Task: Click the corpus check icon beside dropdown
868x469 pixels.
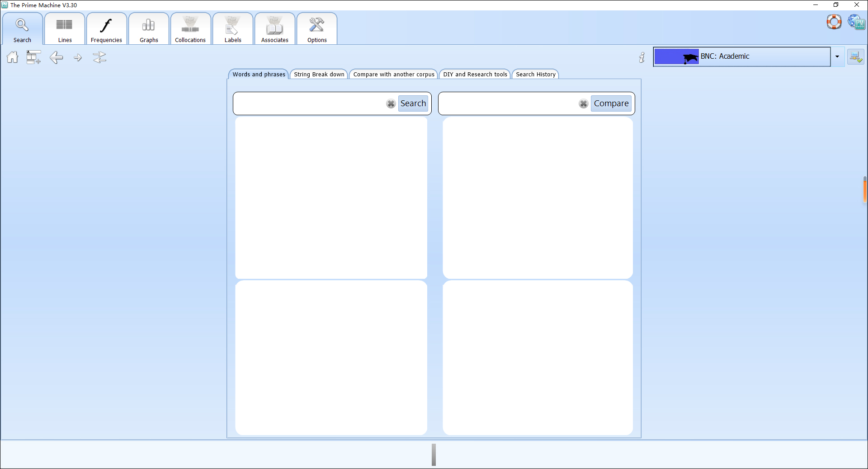Action: (x=856, y=57)
